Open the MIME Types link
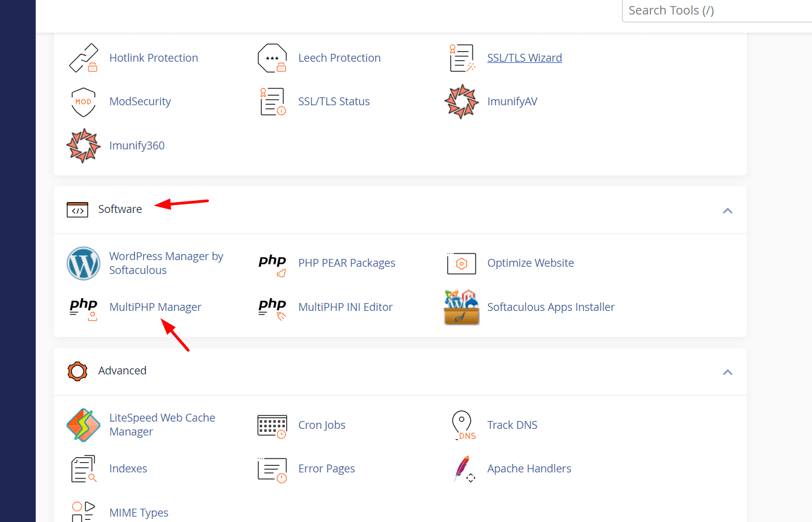 (x=139, y=513)
